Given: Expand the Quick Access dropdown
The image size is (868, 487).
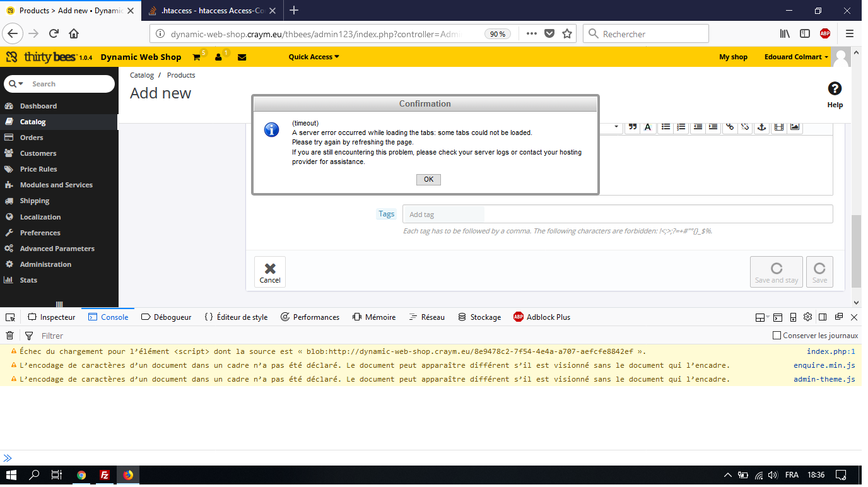Looking at the screenshot, I should pos(314,57).
